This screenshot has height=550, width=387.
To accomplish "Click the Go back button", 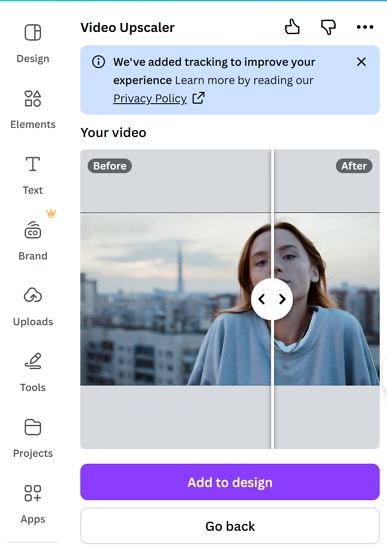I will 230,526.
